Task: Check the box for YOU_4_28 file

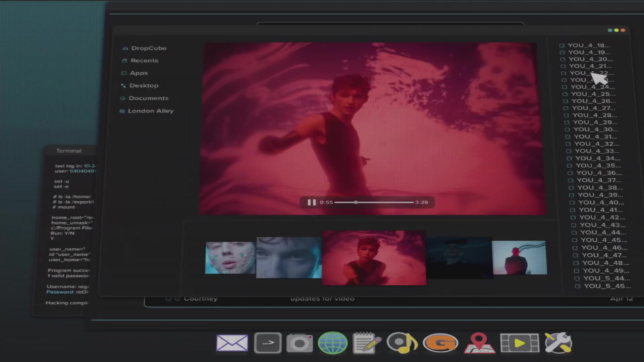Action: (x=566, y=115)
